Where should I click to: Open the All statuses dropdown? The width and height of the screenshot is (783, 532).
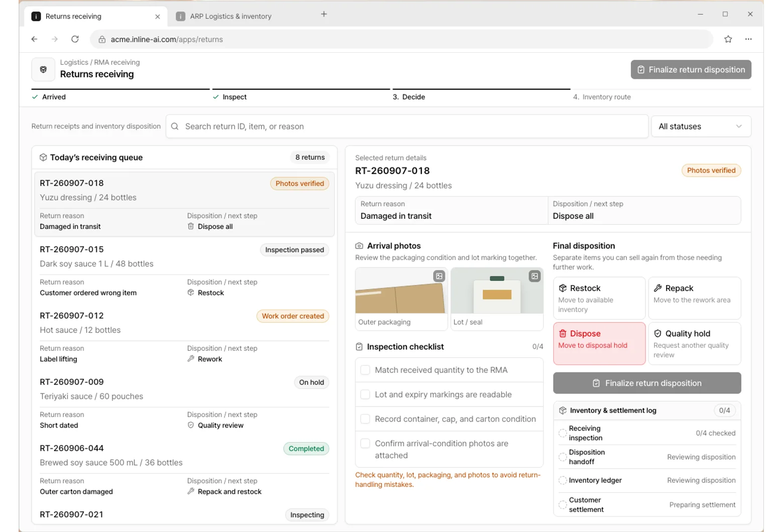pyautogui.click(x=701, y=126)
